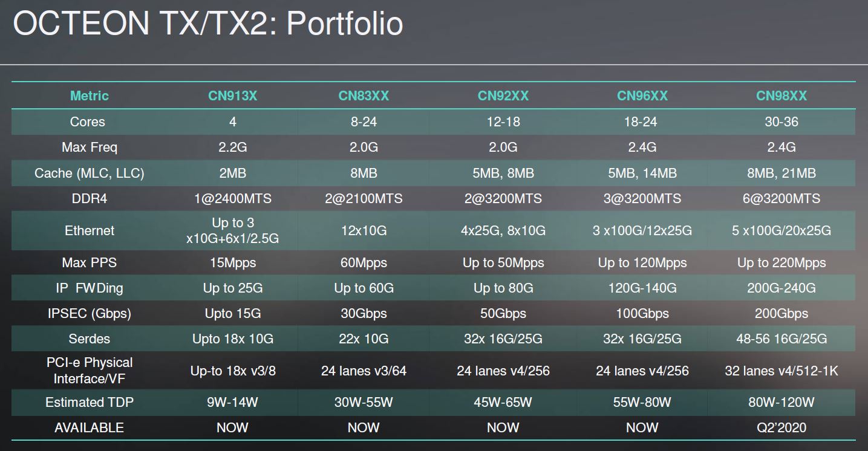
Task: Click the 'Serdes' row label
Action: 90,339
